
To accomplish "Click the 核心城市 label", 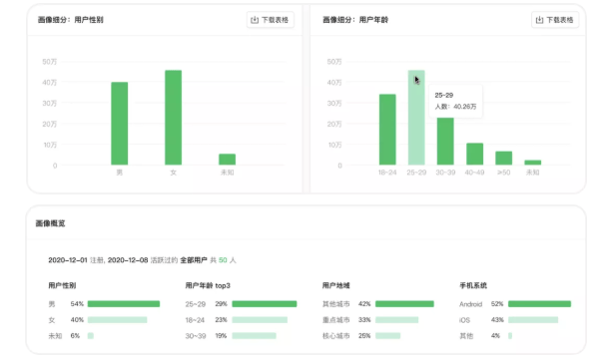I will [x=335, y=335].
